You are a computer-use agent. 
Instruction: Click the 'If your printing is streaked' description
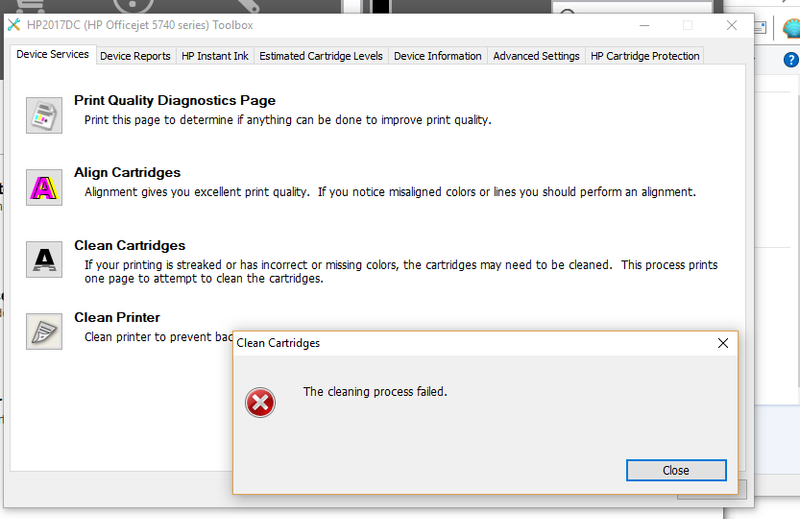[401, 271]
